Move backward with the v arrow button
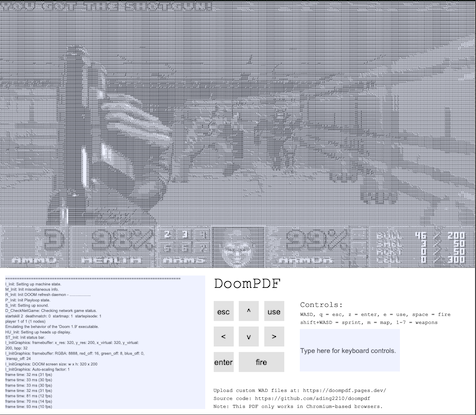Screen dimensions: 476x415 coord(248,336)
